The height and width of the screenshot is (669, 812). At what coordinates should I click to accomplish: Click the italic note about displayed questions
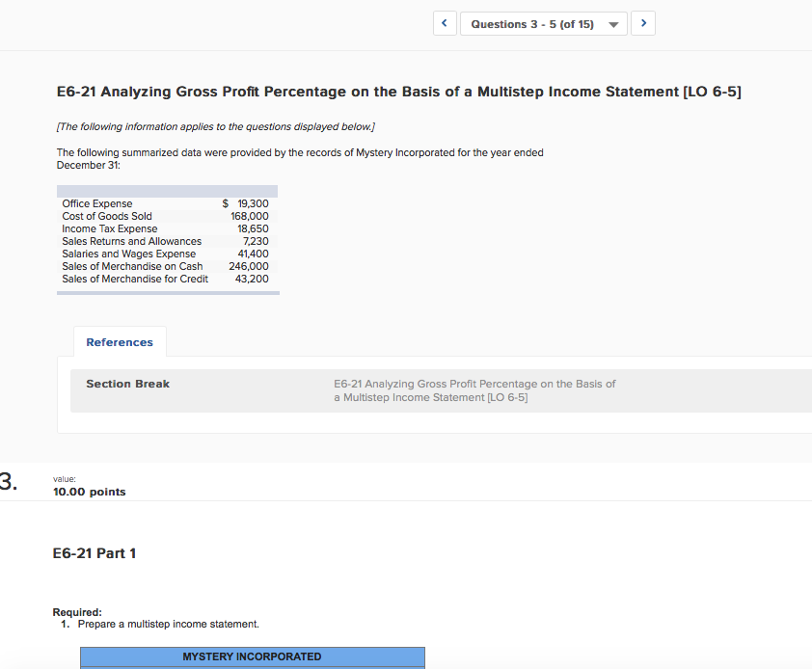tap(214, 126)
